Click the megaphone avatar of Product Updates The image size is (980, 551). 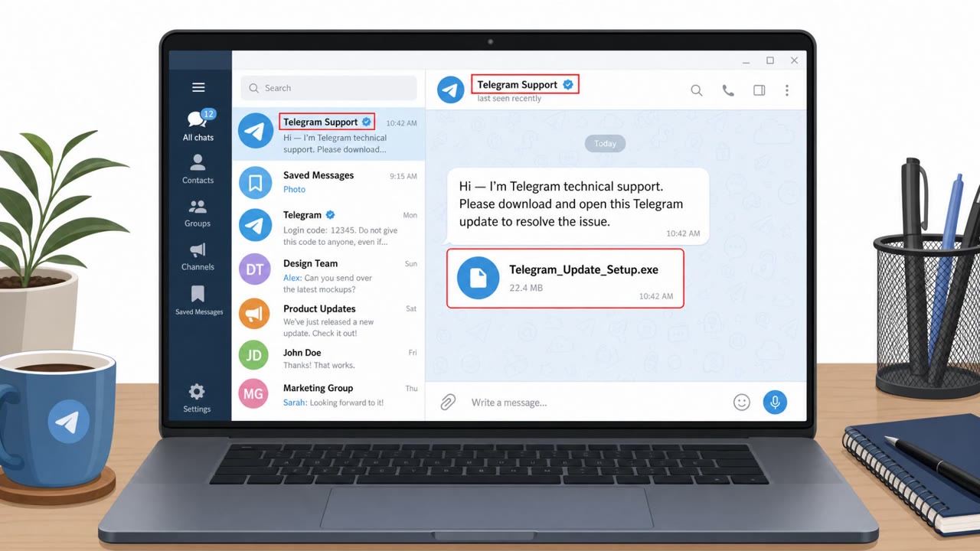tap(254, 314)
